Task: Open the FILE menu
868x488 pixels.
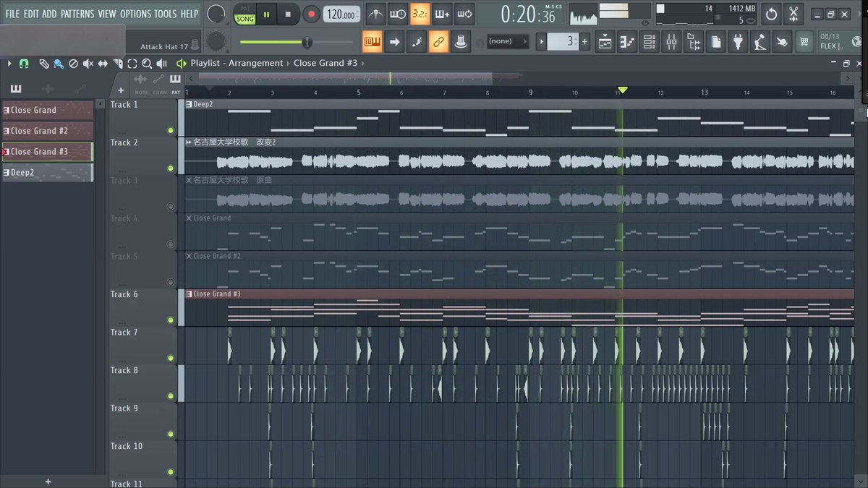Action: [12, 14]
